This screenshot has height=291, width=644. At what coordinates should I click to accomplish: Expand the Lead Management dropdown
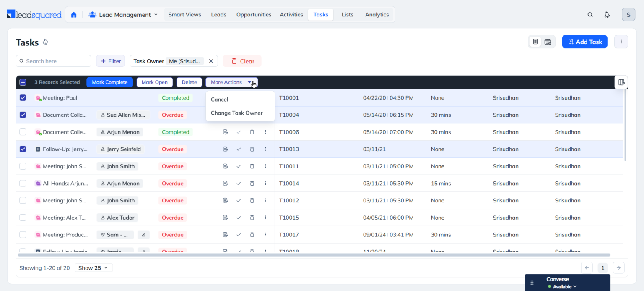(x=123, y=15)
